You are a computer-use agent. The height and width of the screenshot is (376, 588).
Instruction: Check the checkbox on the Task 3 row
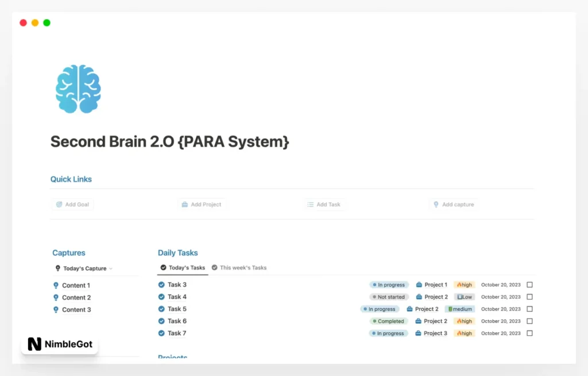tap(529, 285)
